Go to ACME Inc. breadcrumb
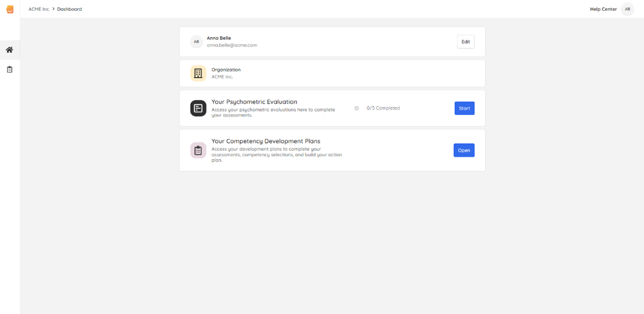This screenshot has height=314, width=644. click(x=39, y=9)
